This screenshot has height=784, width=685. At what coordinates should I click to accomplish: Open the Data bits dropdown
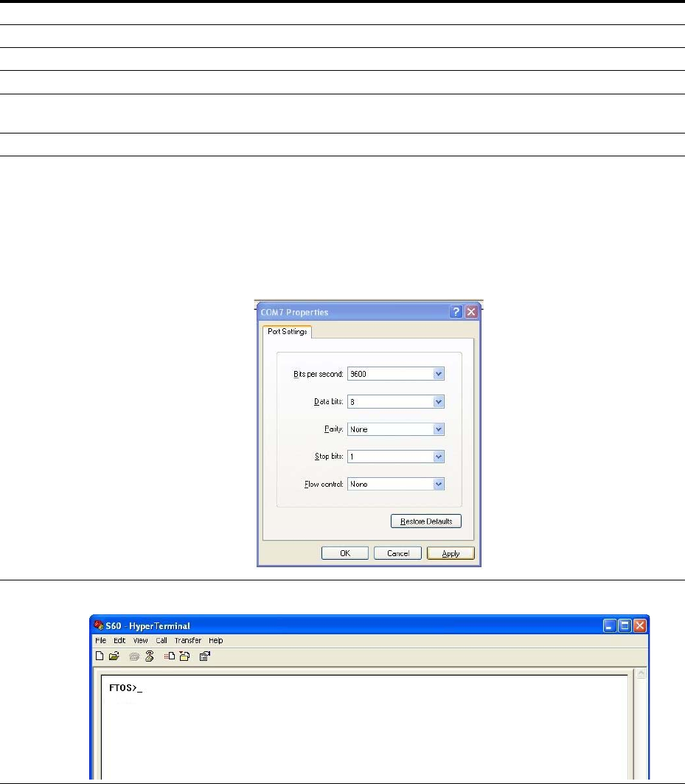(439, 401)
